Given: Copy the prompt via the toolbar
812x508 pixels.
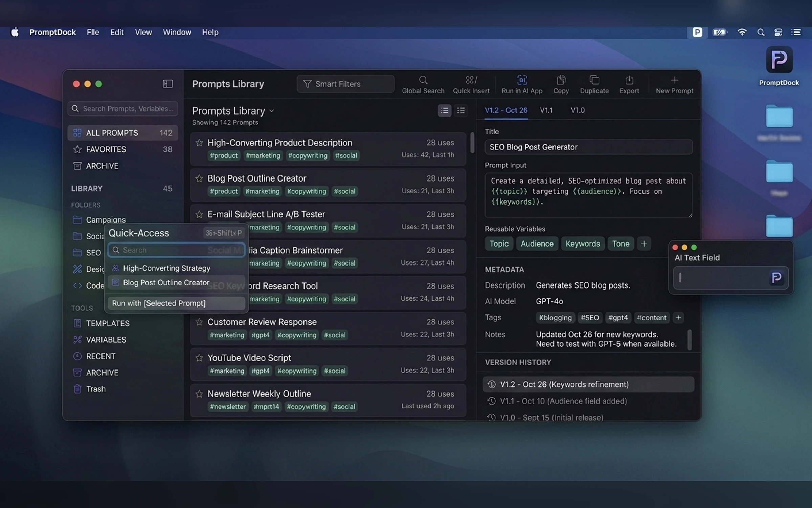Looking at the screenshot, I should coord(561,85).
